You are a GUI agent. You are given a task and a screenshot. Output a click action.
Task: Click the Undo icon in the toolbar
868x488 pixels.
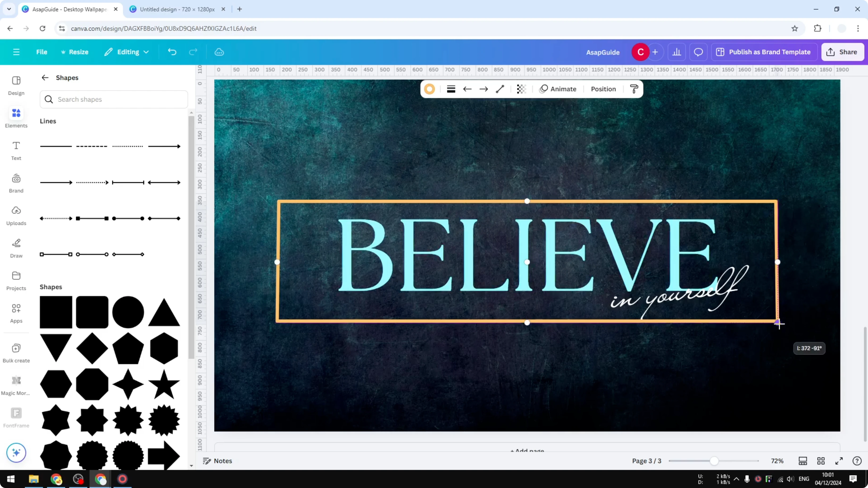point(172,52)
